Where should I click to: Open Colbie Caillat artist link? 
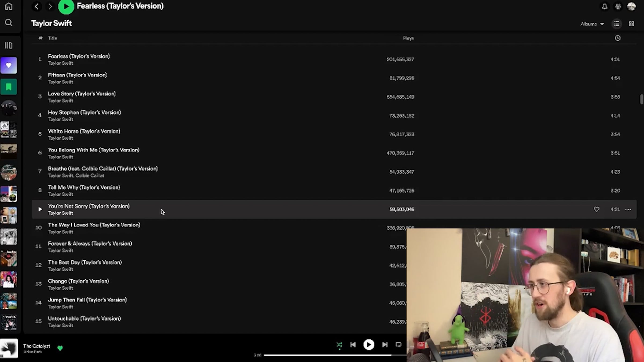tap(90, 176)
